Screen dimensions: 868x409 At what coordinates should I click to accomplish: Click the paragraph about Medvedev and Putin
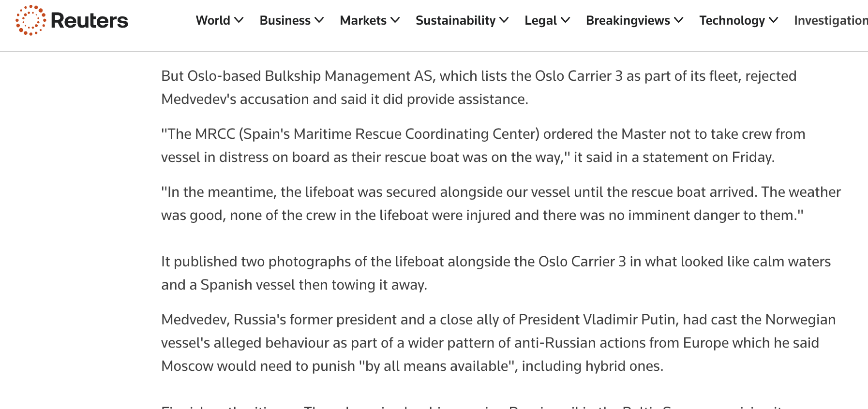498,343
